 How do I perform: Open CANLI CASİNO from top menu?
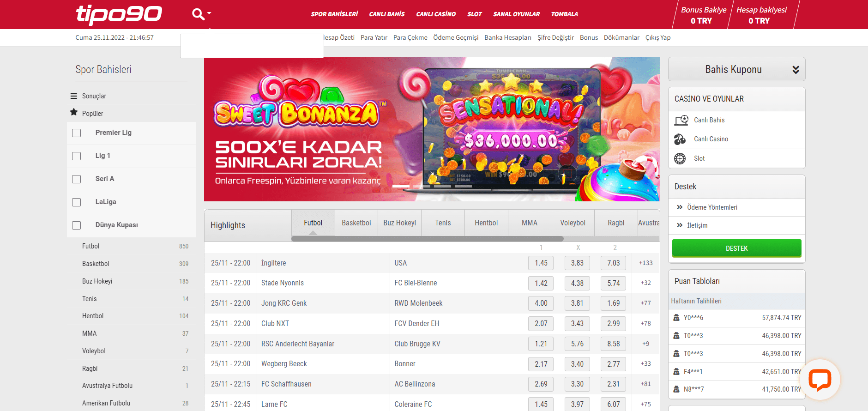click(x=435, y=14)
